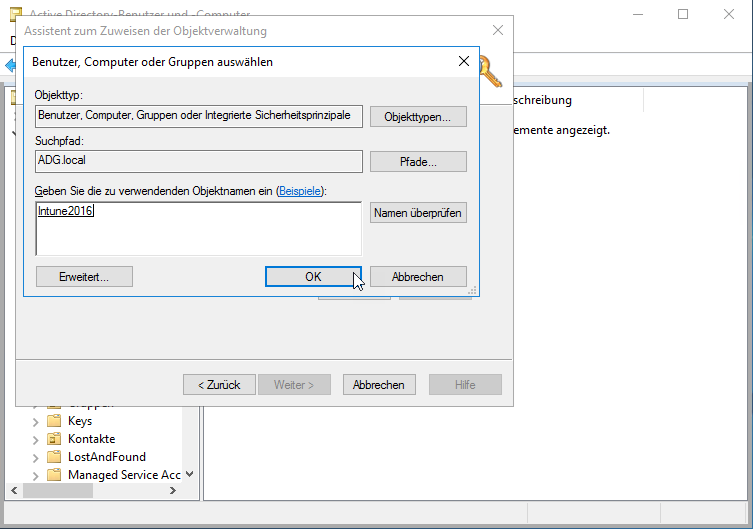Go back with the Zurück button
Screen dimensions: 753x529
pos(219,385)
